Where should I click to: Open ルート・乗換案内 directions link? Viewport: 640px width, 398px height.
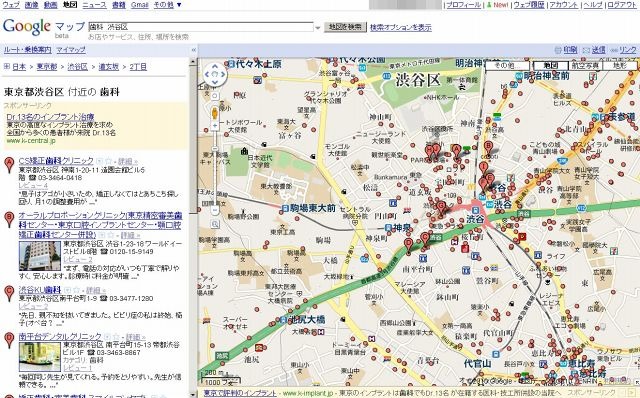point(27,50)
